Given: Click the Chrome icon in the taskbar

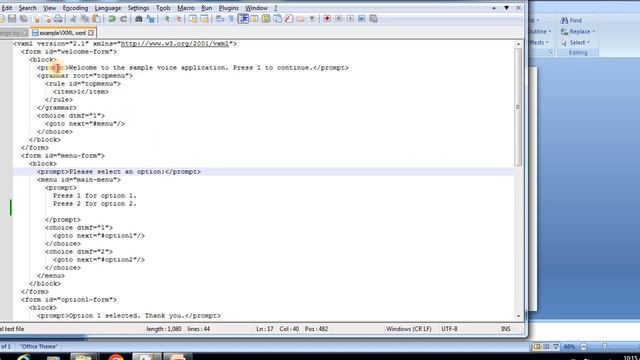Looking at the screenshot, I should 116,357.
